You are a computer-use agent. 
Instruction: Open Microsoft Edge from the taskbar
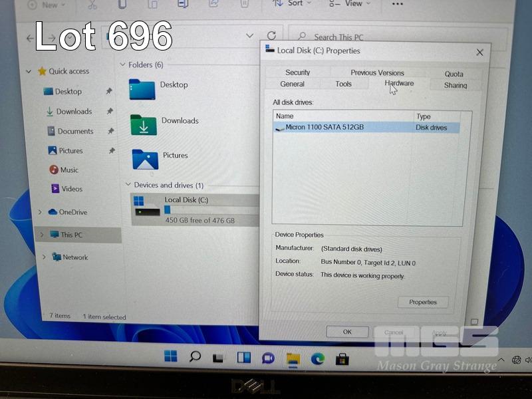[318, 359]
